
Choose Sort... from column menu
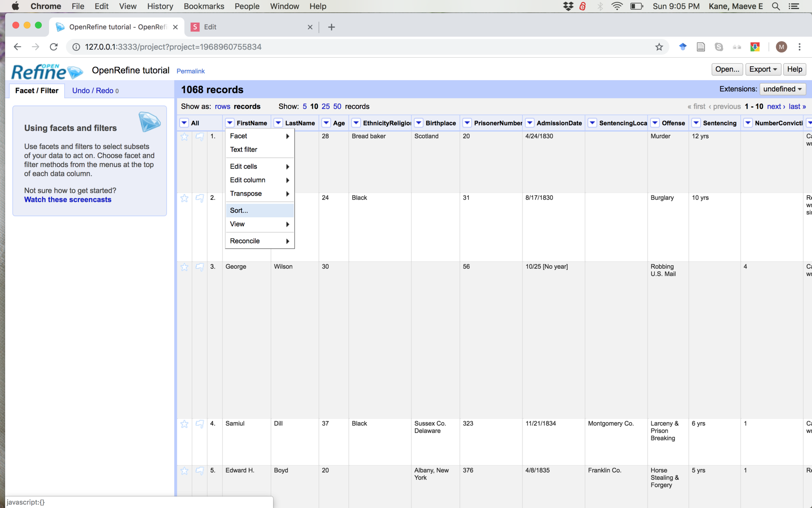pos(239,210)
